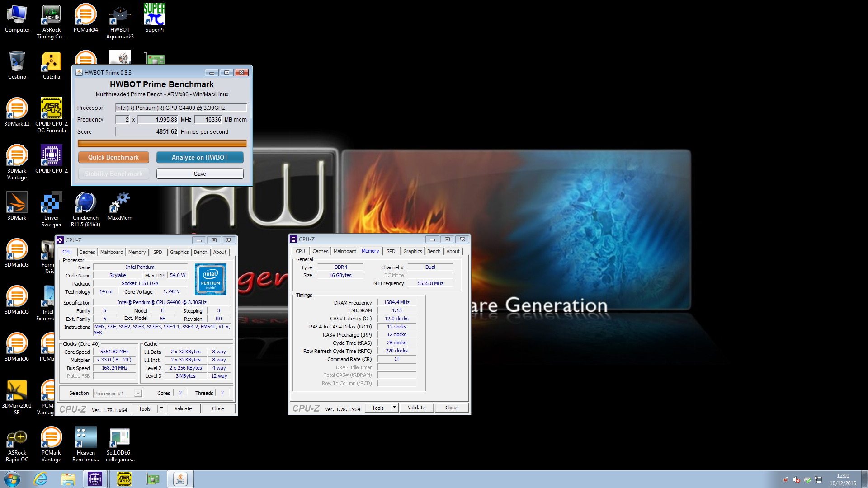The height and width of the screenshot is (488, 868).
Task: Open the 3DMark 11 desktop shortcut
Action: pos(17,113)
